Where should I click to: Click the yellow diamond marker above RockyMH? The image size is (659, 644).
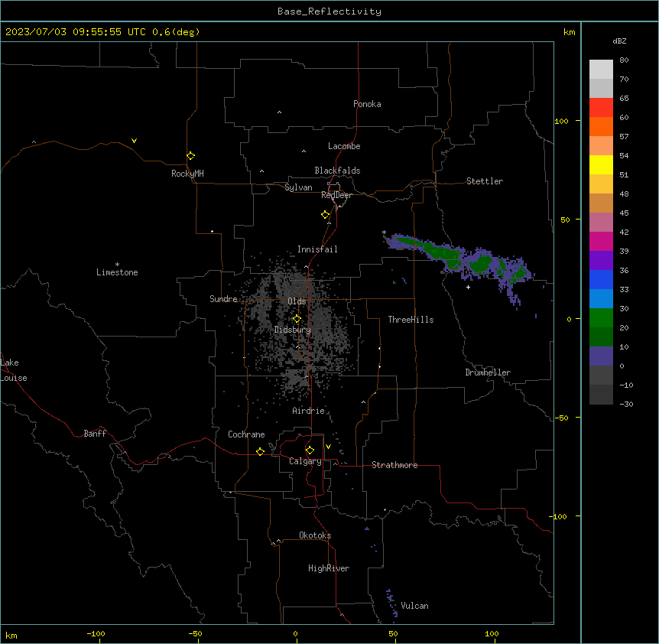click(x=191, y=156)
